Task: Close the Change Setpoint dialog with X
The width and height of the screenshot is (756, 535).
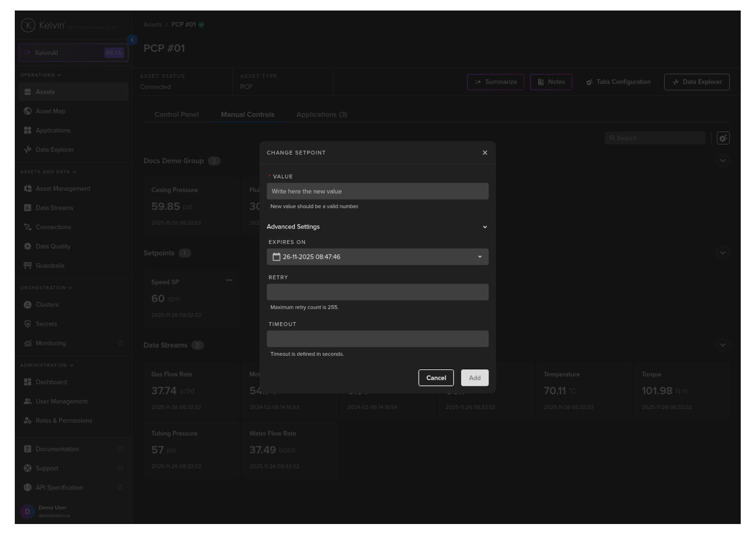Action: click(485, 153)
